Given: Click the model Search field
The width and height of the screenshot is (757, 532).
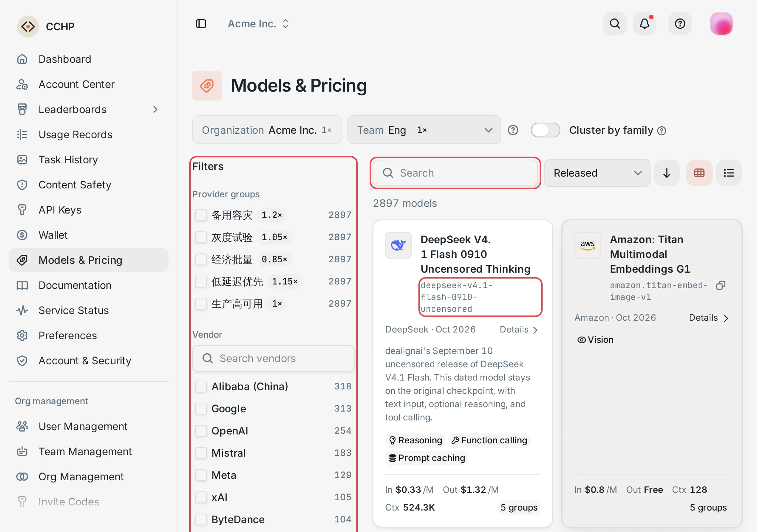Looking at the screenshot, I should [x=455, y=173].
